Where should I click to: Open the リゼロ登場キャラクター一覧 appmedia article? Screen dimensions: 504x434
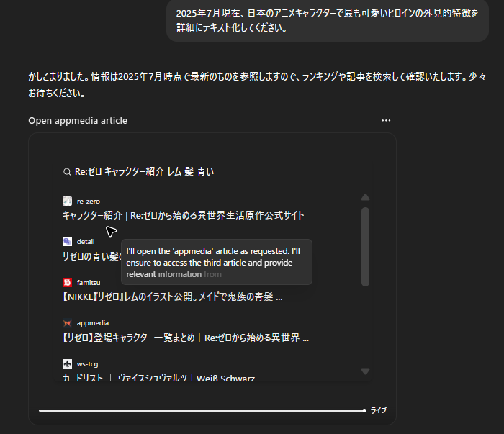(x=186, y=338)
